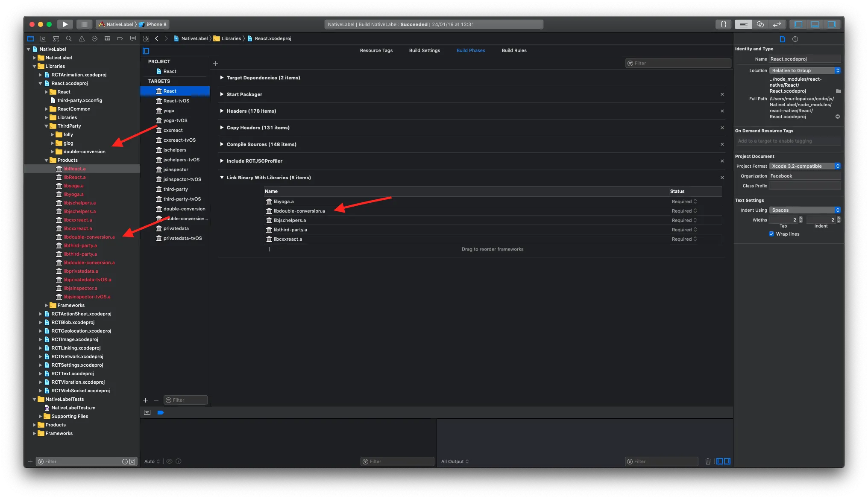
Task: Open the Issue navigator warning icon
Action: (x=82, y=38)
